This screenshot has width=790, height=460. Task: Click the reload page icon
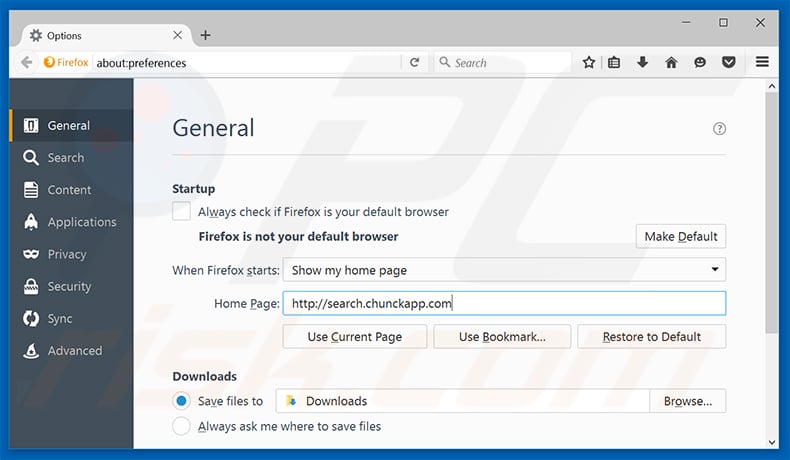point(415,62)
